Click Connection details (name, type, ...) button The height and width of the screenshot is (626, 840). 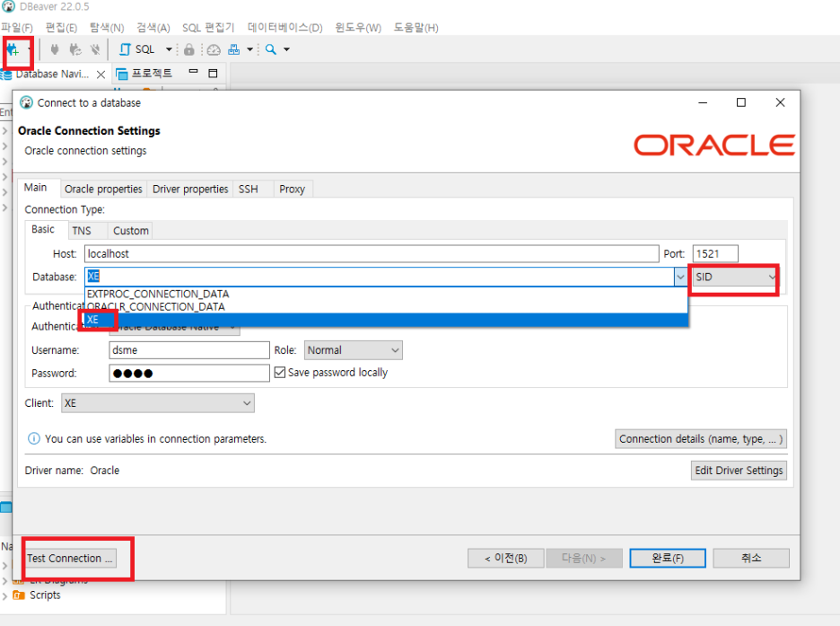tap(701, 439)
